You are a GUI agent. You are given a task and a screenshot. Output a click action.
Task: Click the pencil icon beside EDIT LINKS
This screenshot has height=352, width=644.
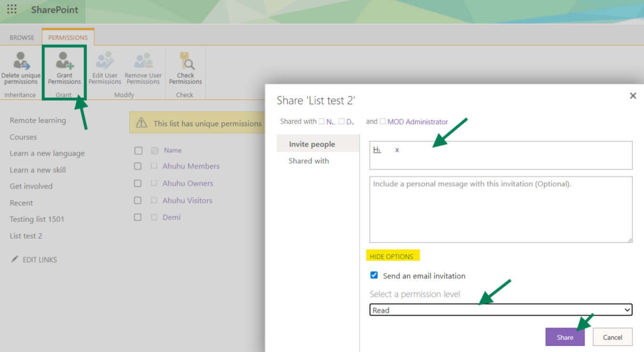point(14,259)
